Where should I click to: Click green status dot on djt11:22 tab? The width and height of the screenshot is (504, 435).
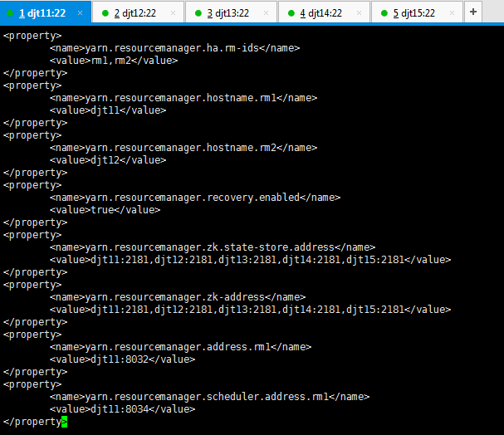tap(10, 13)
